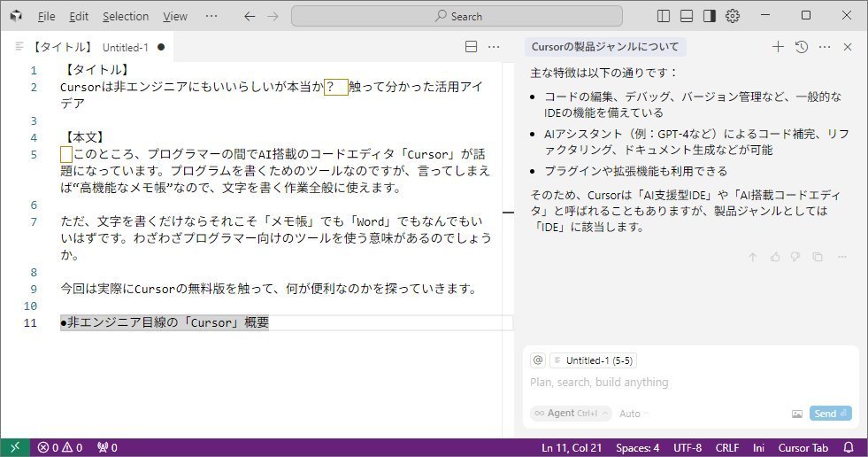This screenshot has height=457, width=868.
Task: Start a new chat with plus icon
Action: pos(778,47)
